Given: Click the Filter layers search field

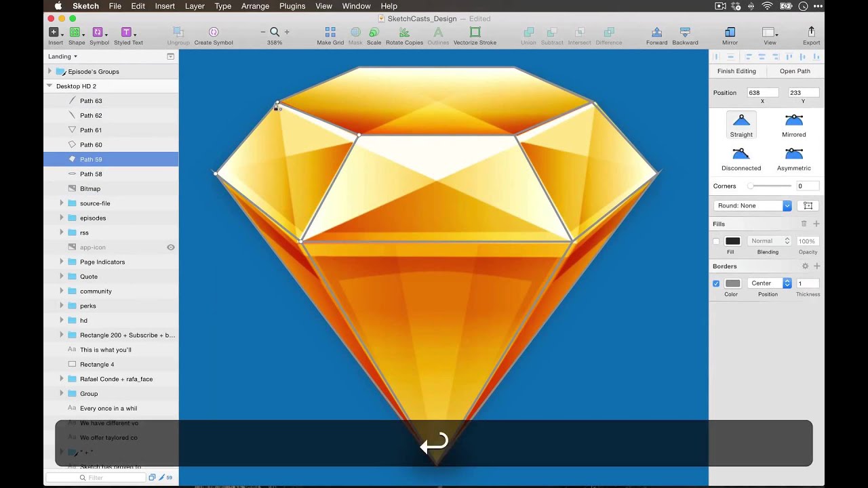Looking at the screenshot, I should (96, 478).
